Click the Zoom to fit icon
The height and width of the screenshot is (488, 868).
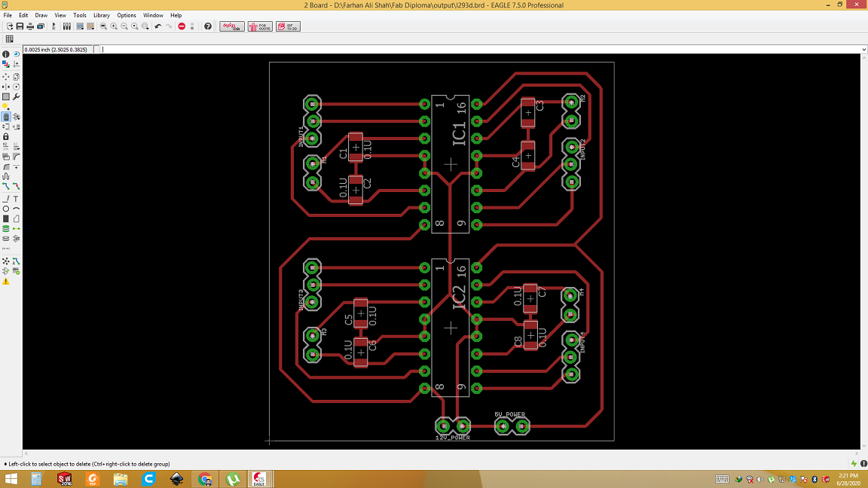[103, 26]
